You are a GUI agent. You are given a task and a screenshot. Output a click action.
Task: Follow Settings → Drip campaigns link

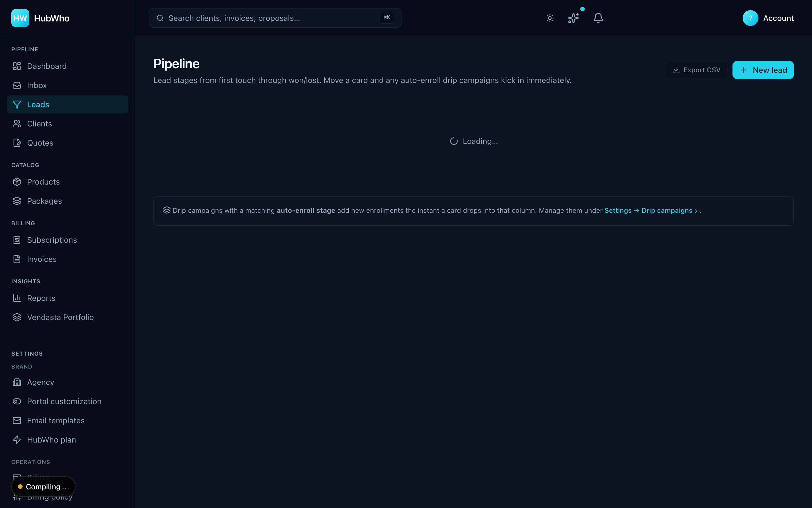click(651, 210)
